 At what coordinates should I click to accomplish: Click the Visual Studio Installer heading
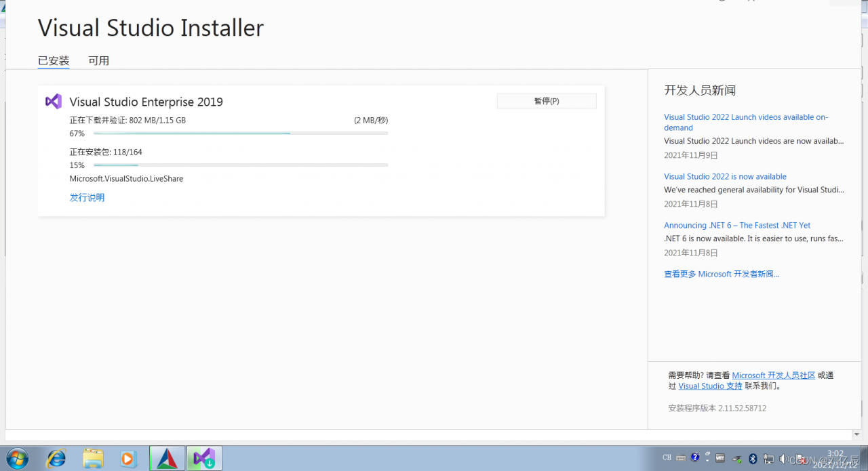point(151,28)
